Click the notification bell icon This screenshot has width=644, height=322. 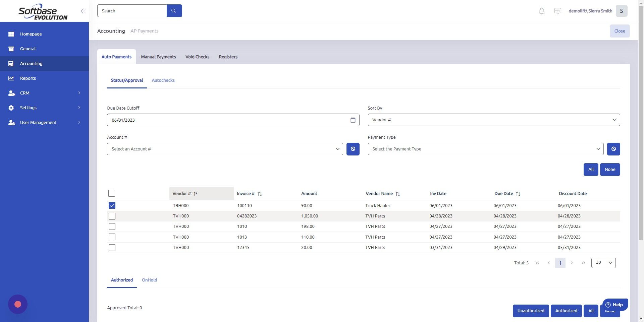pos(541,11)
